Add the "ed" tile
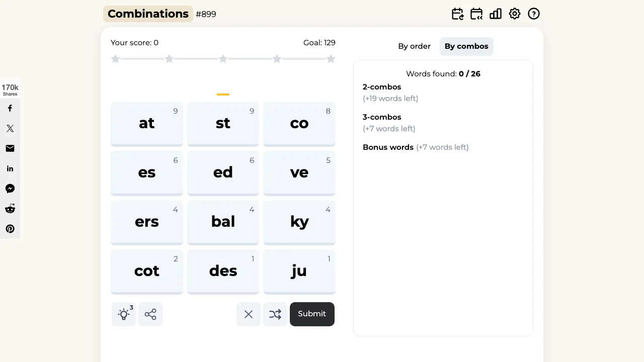Screen dimensions: 644x362 click(223, 173)
